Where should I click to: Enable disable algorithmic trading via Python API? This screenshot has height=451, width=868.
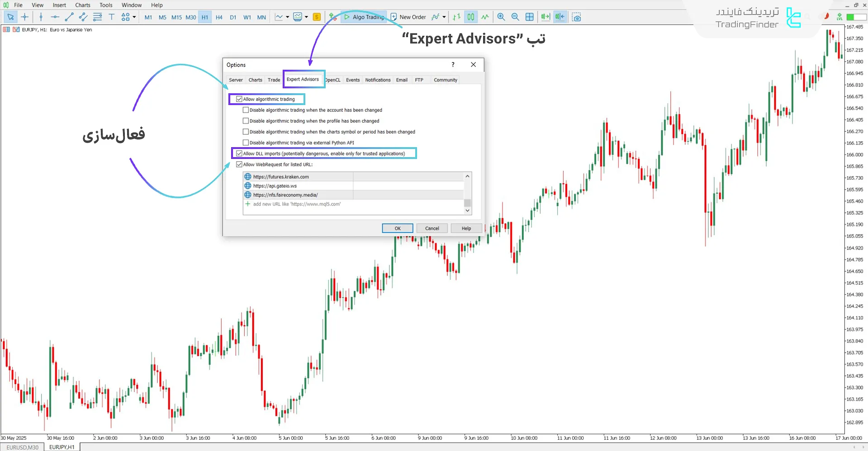[x=246, y=143]
